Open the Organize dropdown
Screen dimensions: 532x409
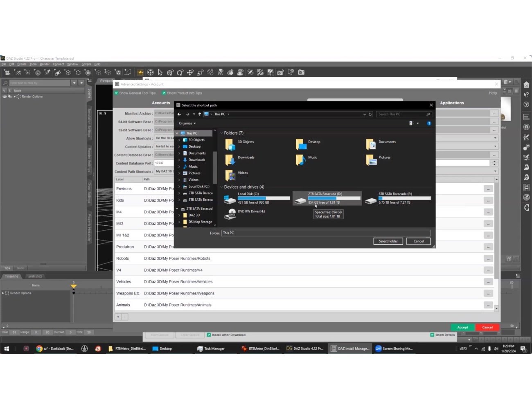tap(187, 123)
